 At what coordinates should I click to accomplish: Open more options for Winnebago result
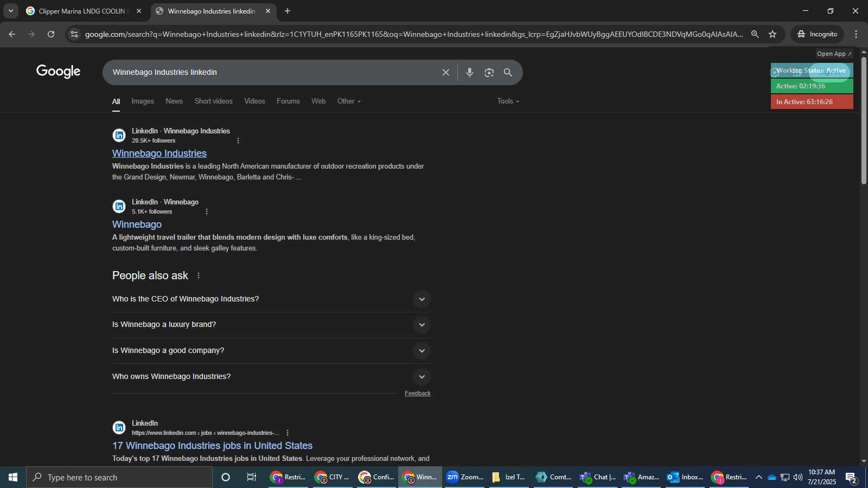point(207,211)
